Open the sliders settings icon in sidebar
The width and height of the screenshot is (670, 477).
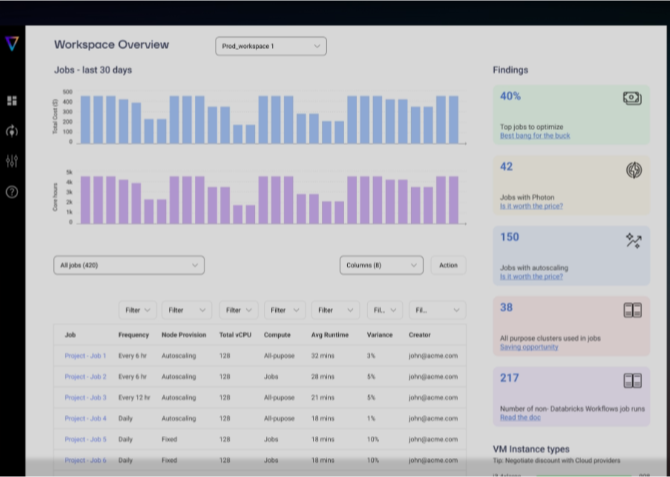12,161
